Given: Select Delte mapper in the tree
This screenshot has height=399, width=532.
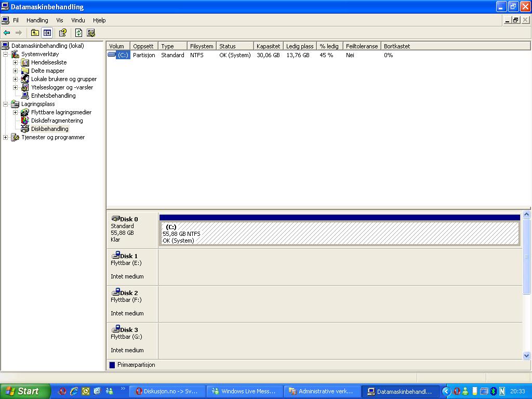Looking at the screenshot, I should 48,71.
